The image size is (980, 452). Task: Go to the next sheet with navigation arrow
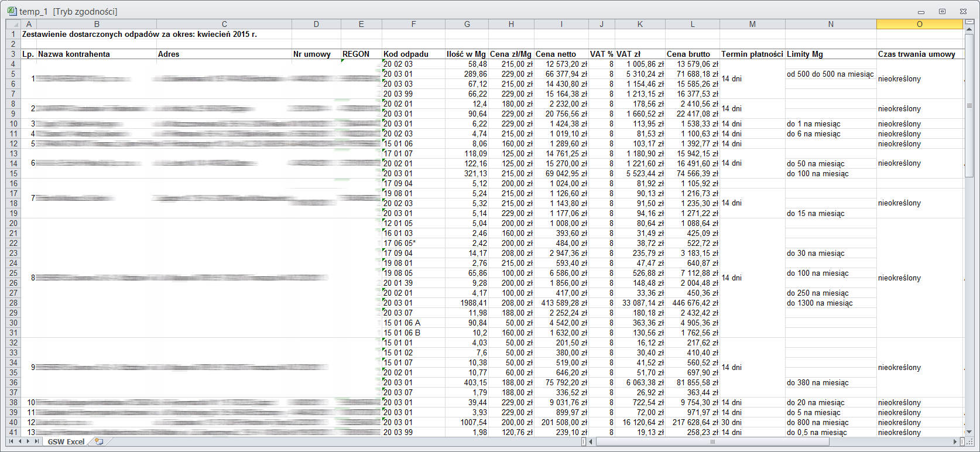[x=28, y=441]
